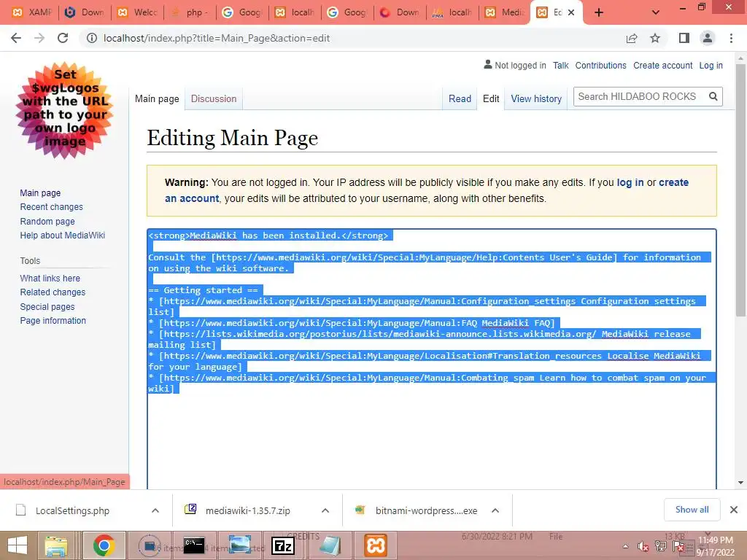Open XAMPP control panel from taskbar
The height and width of the screenshot is (560, 747).
pos(376,545)
